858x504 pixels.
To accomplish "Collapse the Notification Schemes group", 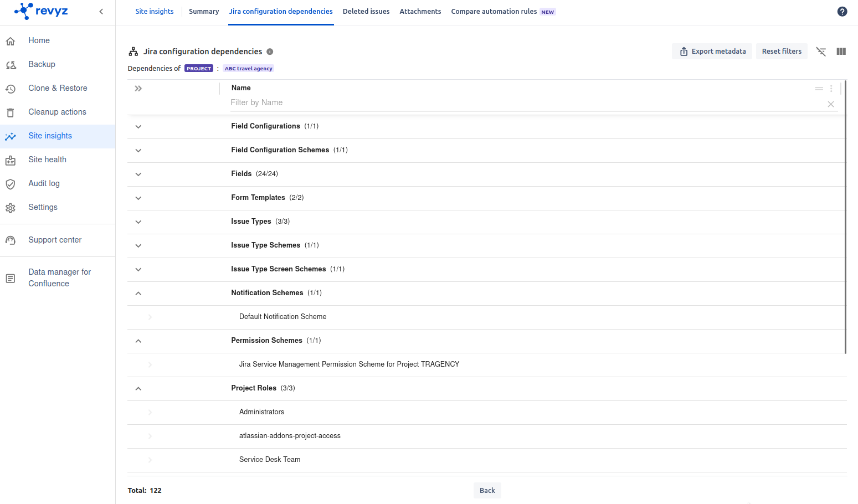I will [x=138, y=293].
